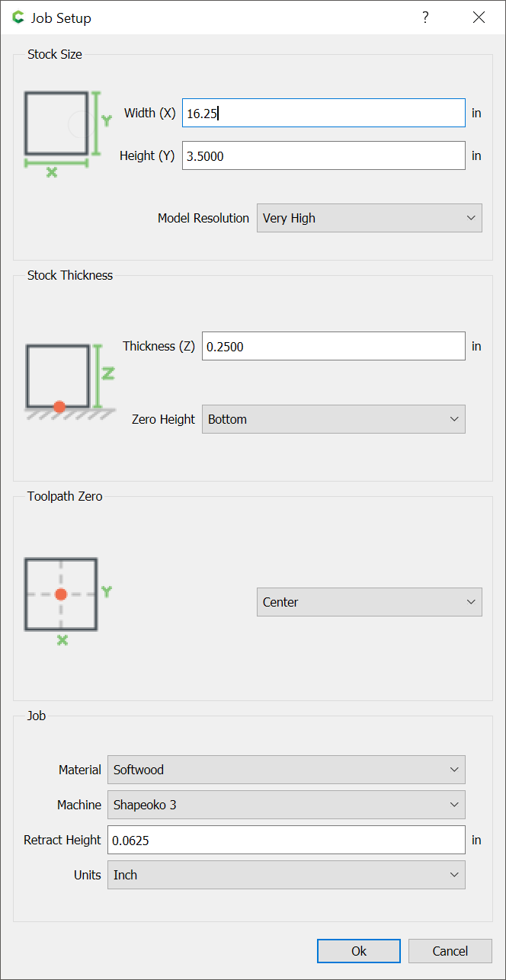Close the Job Setup dialog with X
Image resolution: width=506 pixels, height=980 pixels.
pyautogui.click(x=479, y=18)
